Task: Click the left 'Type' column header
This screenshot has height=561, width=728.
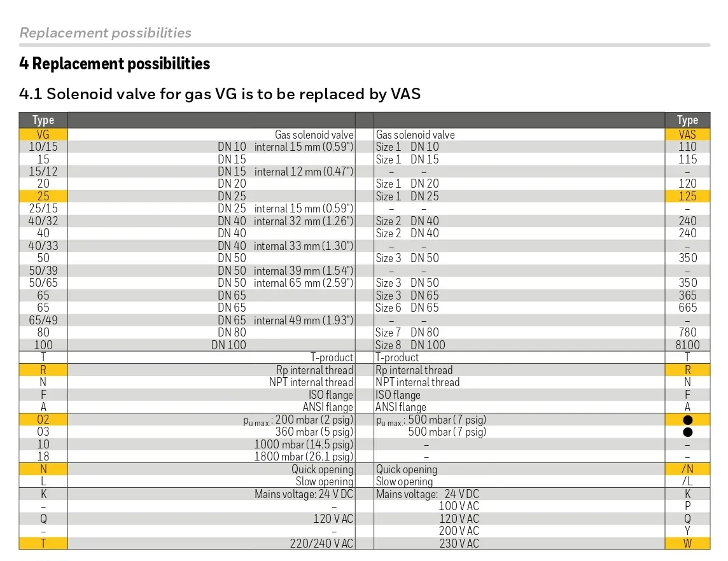Action: click(x=43, y=120)
